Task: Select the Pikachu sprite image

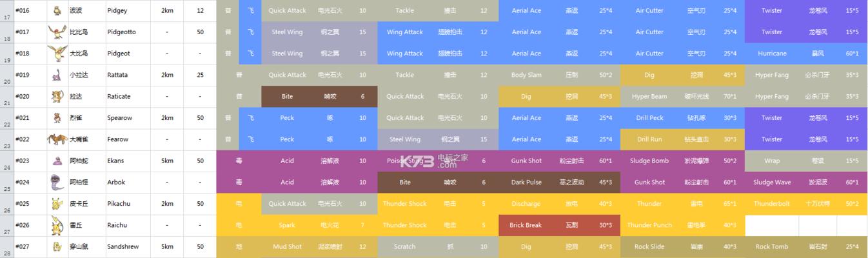Action: pyautogui.click(x=57, y=204)
